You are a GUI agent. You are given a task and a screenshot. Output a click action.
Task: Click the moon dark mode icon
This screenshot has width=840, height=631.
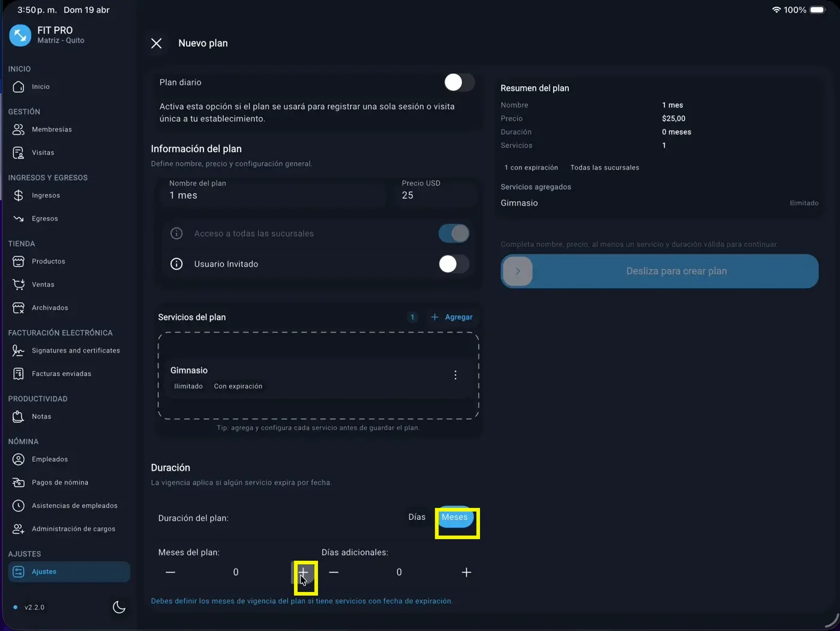119,607
